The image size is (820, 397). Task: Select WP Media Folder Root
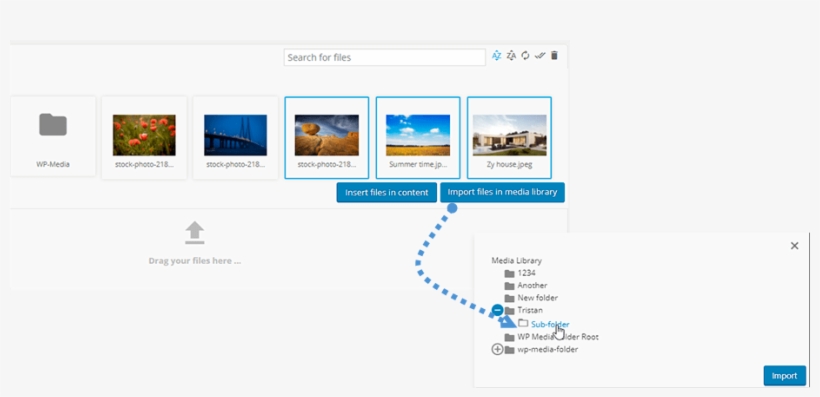558,337
